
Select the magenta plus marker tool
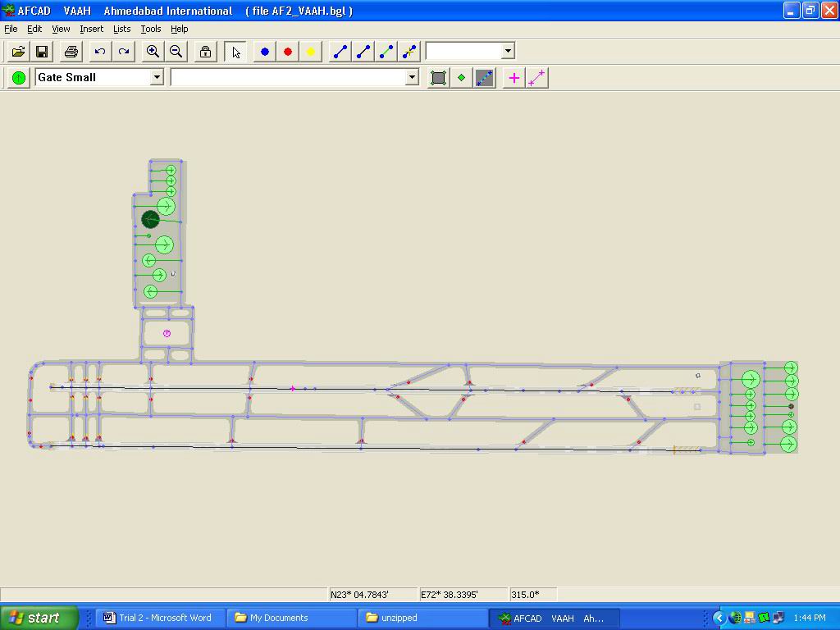tap(514, 78)
